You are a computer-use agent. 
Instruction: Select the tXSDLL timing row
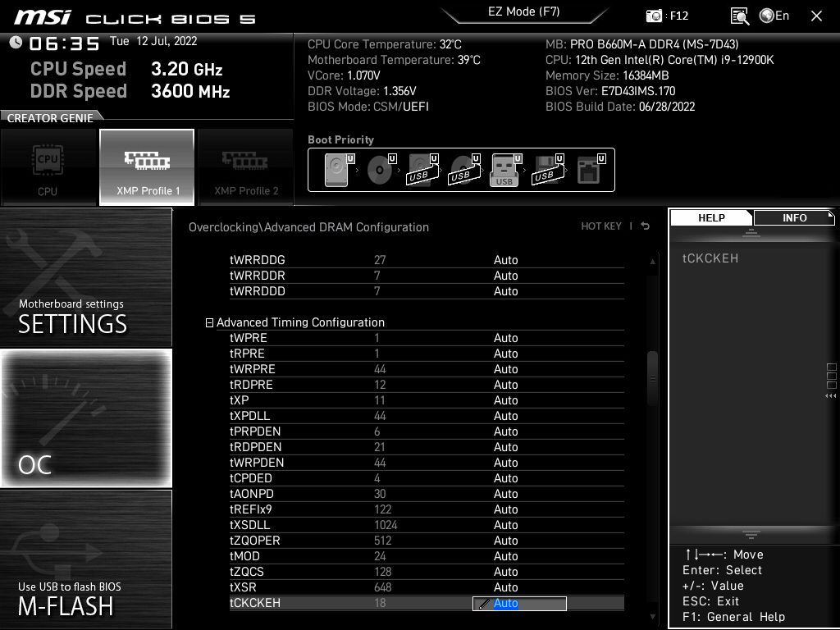[427, 524]
